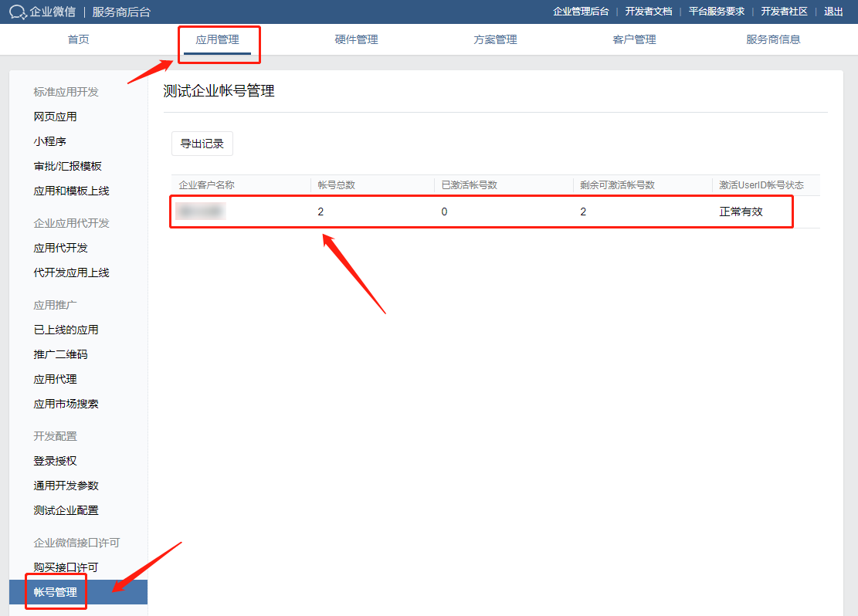
Task: Open the 网页应用 sidebar section
Action: coord(55,116)
